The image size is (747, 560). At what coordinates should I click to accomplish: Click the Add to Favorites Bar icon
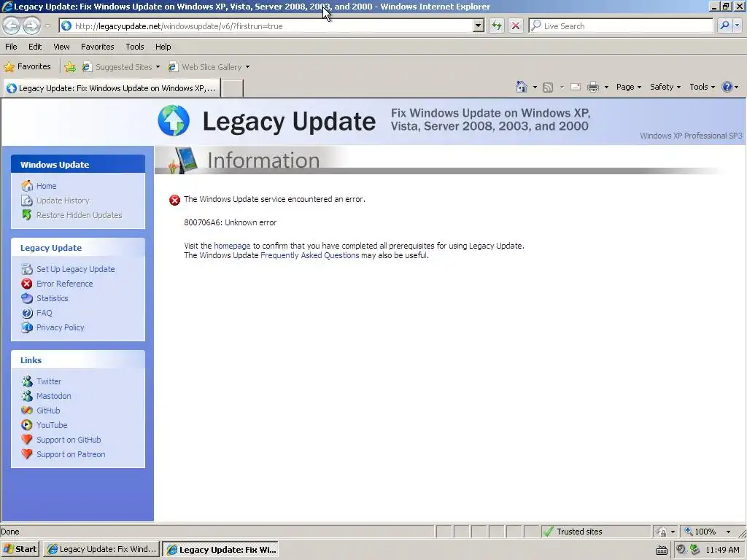click(70, 67)
